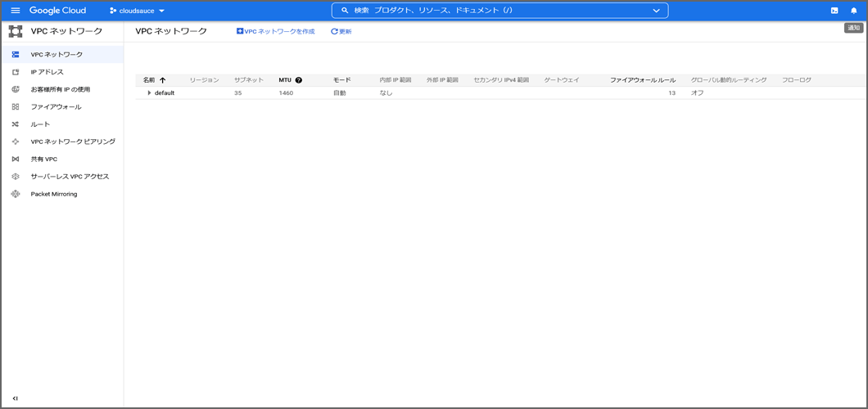Viewport: 868px width, 409px height.
Task: Click the globe icon for お客様所有 IP
Action: tap(16, 89)
